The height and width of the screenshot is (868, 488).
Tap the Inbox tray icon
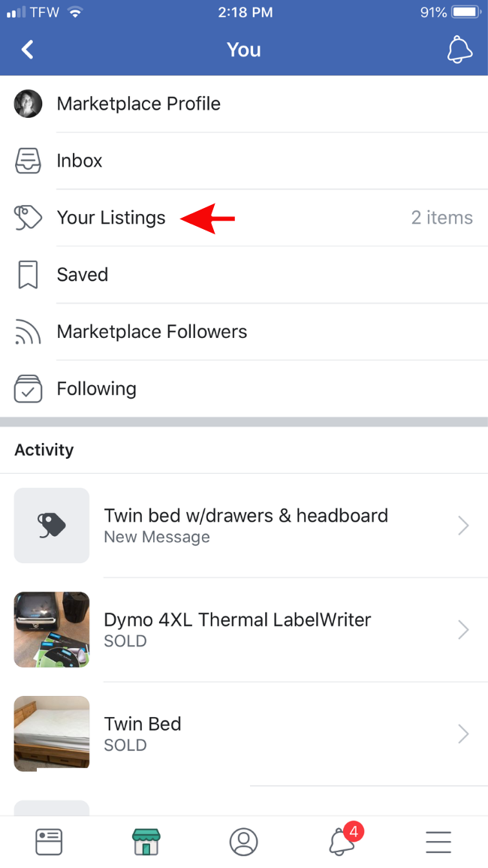(x=28, y=161)
